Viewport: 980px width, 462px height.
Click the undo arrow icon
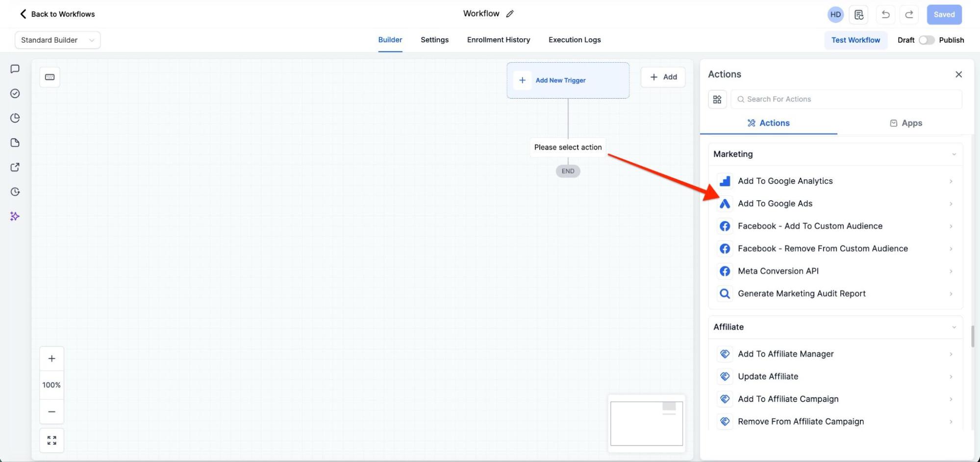[x=885, y=14]
